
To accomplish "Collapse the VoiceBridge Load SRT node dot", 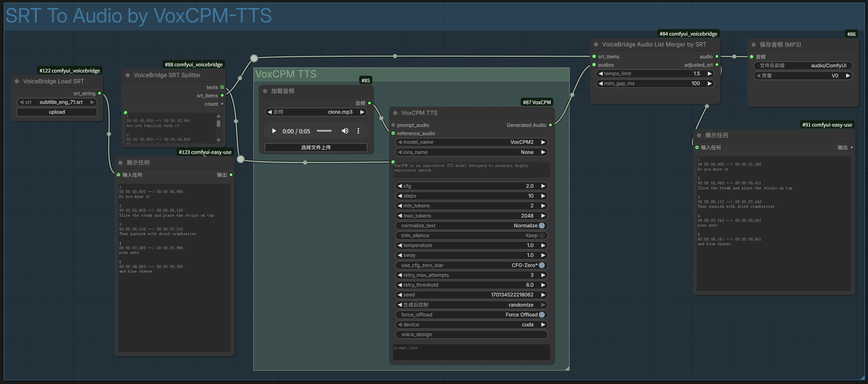I will 17,81.
